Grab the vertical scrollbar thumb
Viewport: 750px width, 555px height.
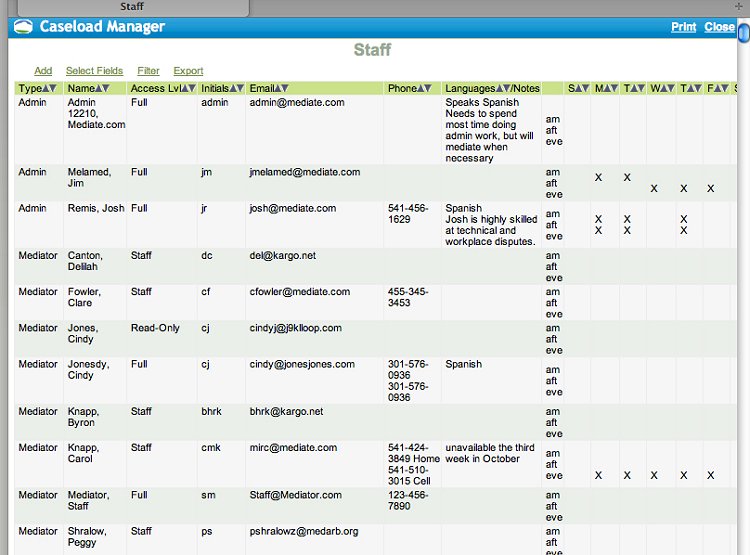tap(744, 33)
